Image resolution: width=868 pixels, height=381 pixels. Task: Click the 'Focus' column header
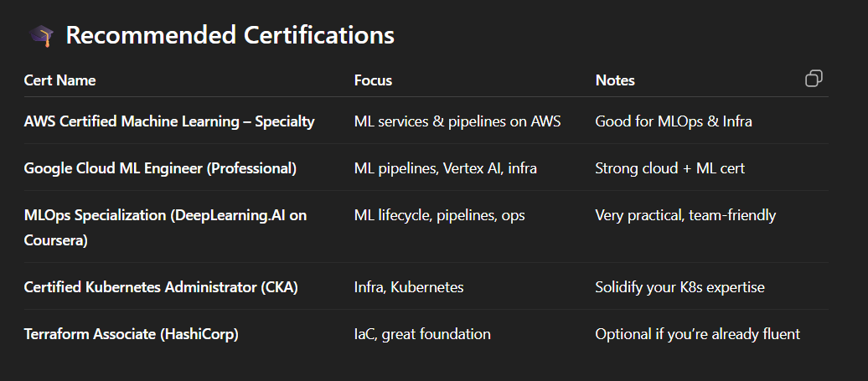pos(373,80)
